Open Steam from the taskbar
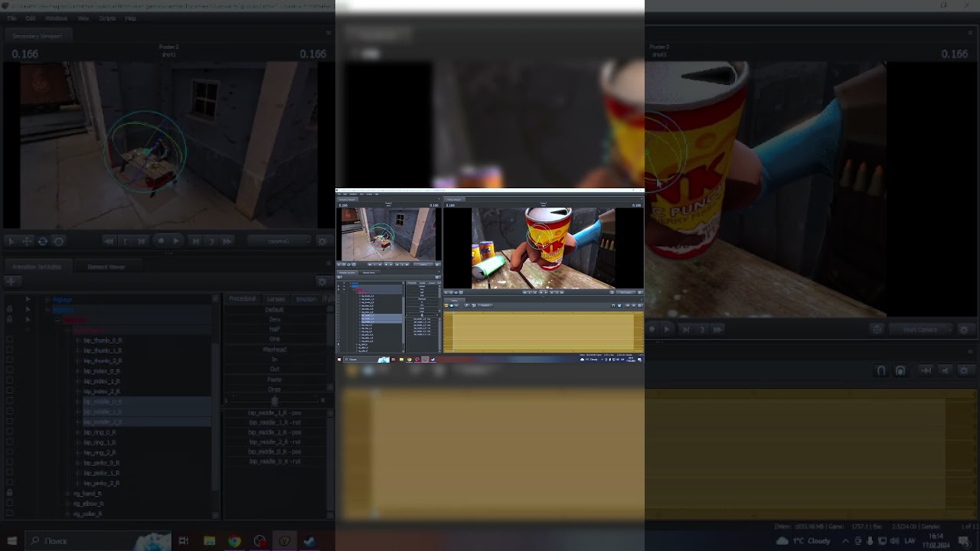 coord(309,541)
